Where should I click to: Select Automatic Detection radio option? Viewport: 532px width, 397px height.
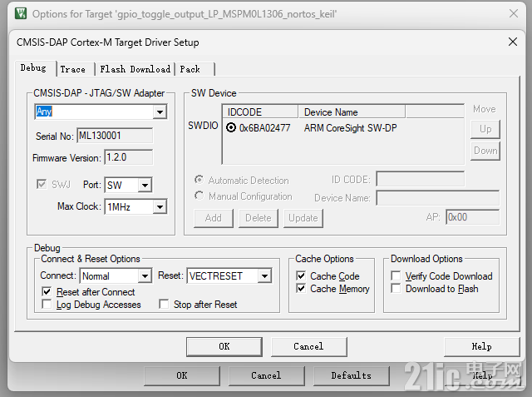click(x=199, y=180)
